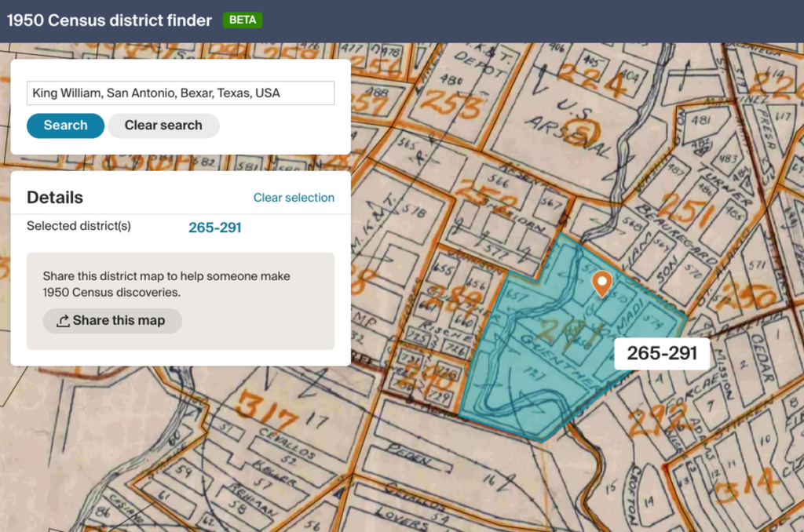Click the orange map pin marker

coord(601,285)
